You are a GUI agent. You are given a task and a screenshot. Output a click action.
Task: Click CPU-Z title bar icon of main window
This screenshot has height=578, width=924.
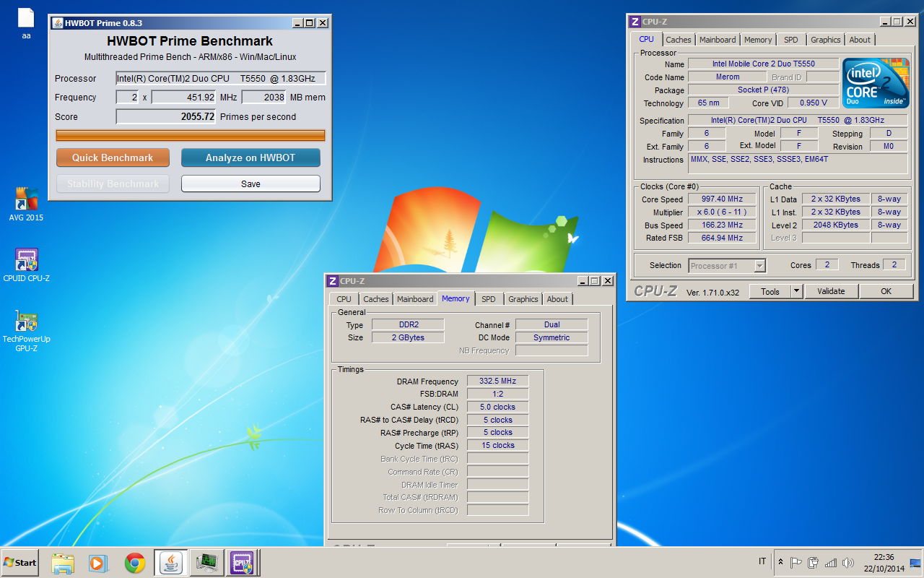635,22
